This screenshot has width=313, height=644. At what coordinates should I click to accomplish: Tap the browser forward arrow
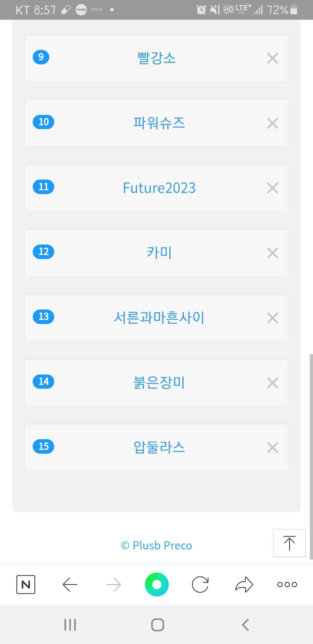click(113, 584)
